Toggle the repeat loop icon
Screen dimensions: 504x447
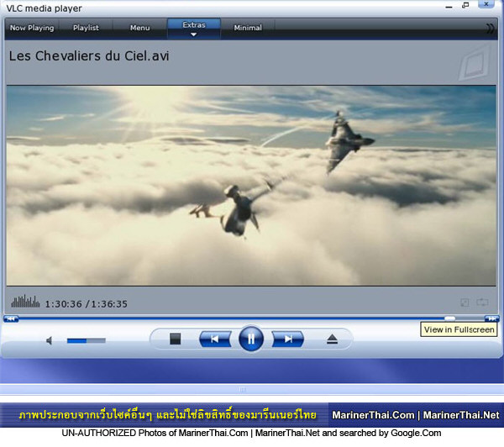pyautogui.click(x=482, y=302)
